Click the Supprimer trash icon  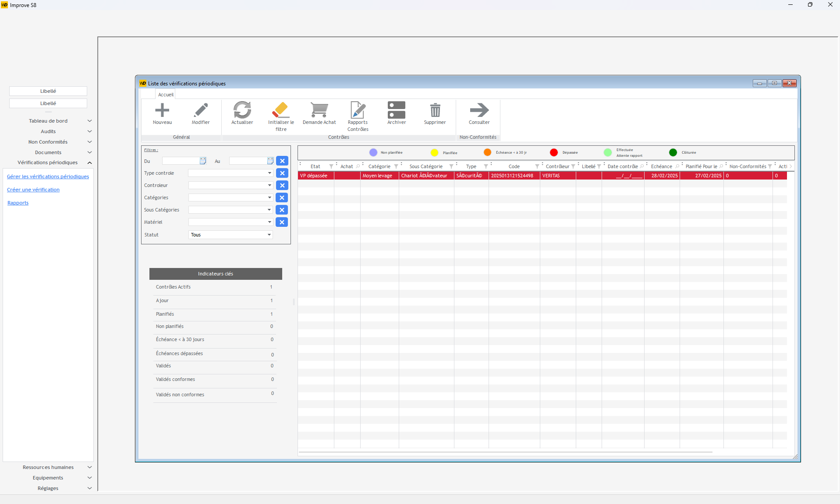pyautogui.click(x=435, y=110)
